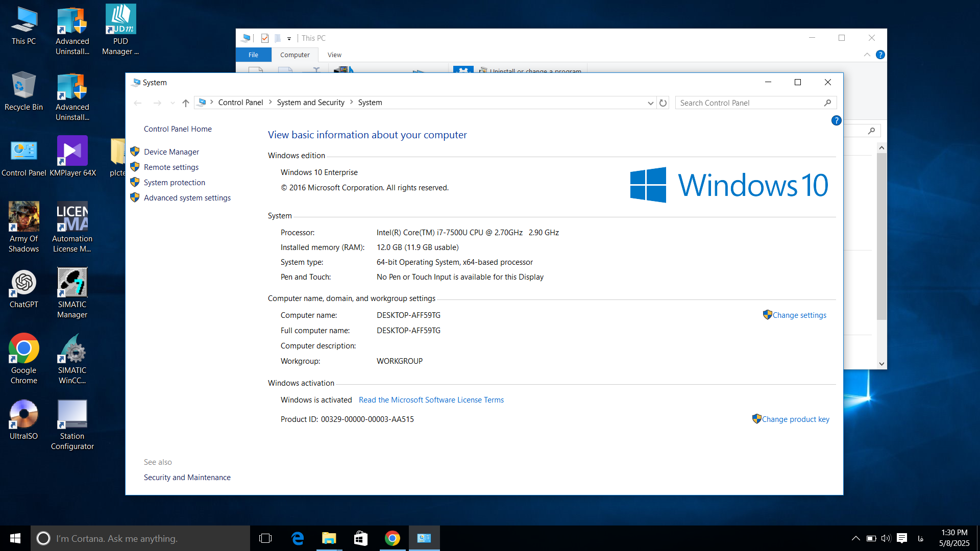The image size is (980, 551).
Task: Click Change product key link
Action: pos(795,419)
